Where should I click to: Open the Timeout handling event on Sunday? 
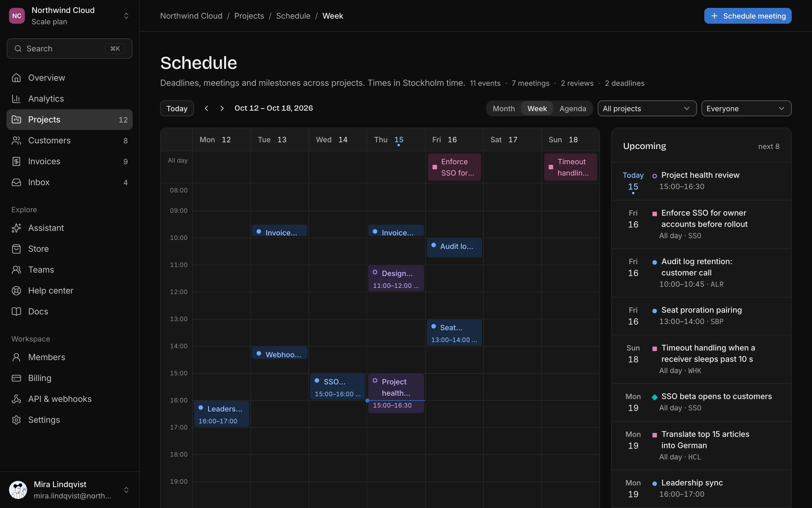click(x=570, y=167)
